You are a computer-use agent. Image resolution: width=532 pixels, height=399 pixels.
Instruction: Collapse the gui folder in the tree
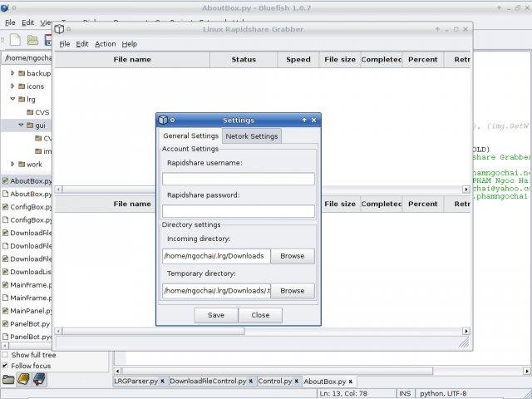[x=21, y=125]
